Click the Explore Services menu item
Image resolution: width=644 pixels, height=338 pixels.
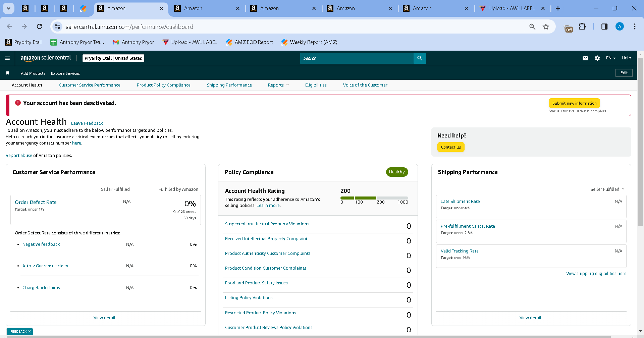pyautogui.click(x=65, y=73)
